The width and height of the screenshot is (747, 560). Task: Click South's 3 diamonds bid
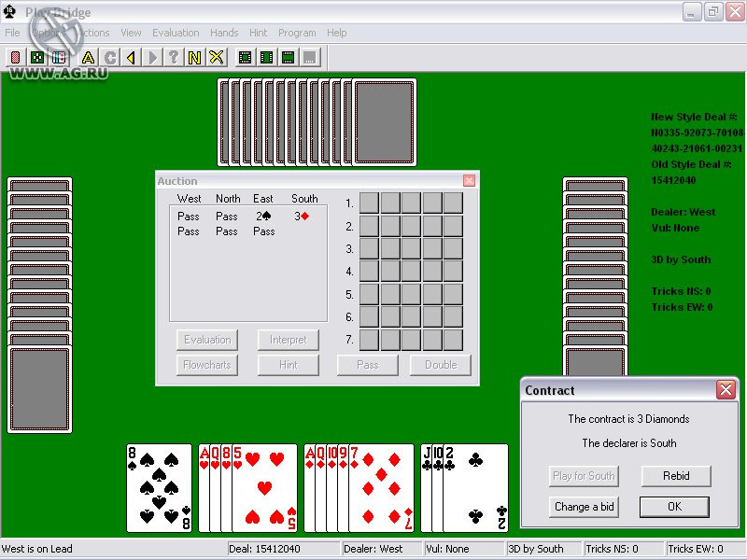(302, 217)
